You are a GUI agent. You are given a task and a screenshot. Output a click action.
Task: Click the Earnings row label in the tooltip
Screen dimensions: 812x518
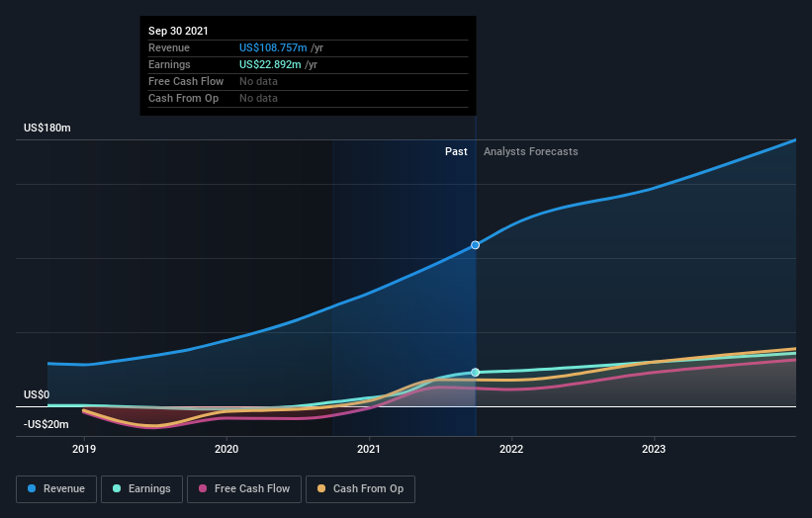click(169, 64)
